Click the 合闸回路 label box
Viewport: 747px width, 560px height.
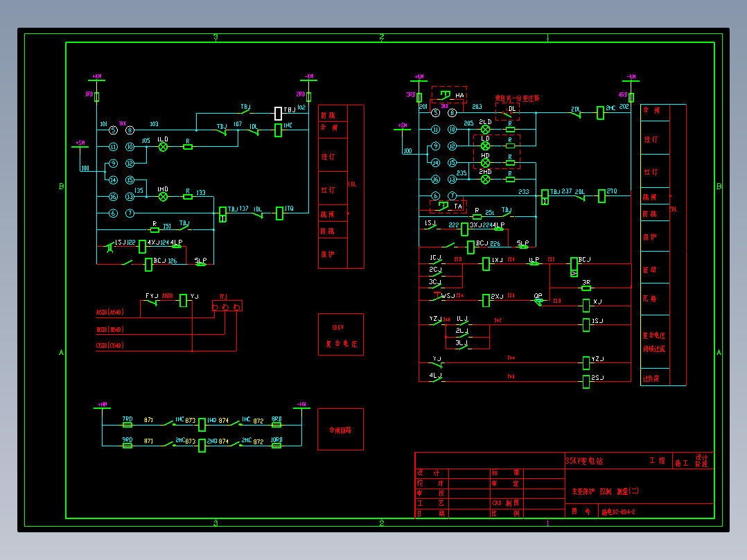341,430
